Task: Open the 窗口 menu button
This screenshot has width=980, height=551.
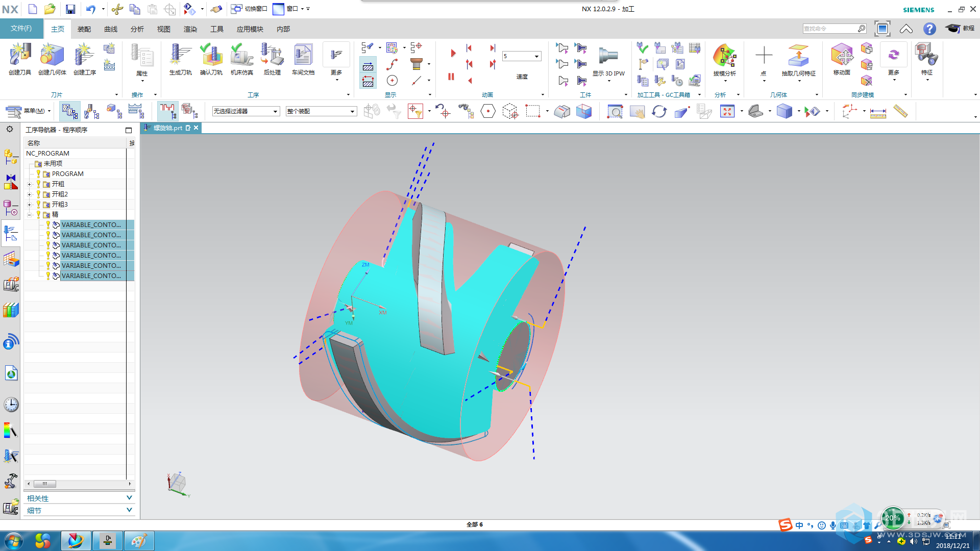Action: click(x=291, y=9)
